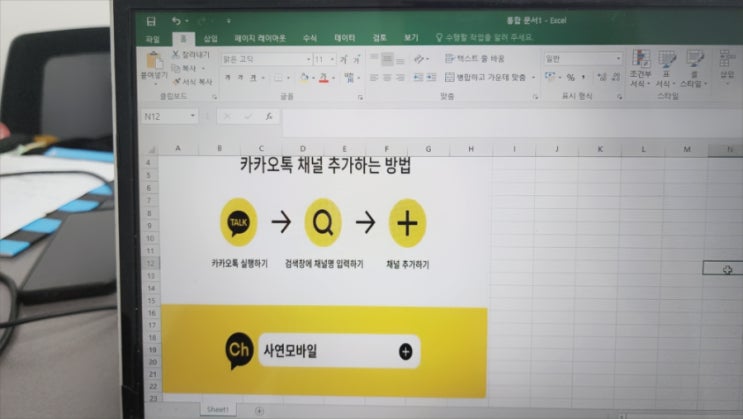Click the Undo arrow icon
The width and height of the screenshot is (743, 419).
point(176,21)
